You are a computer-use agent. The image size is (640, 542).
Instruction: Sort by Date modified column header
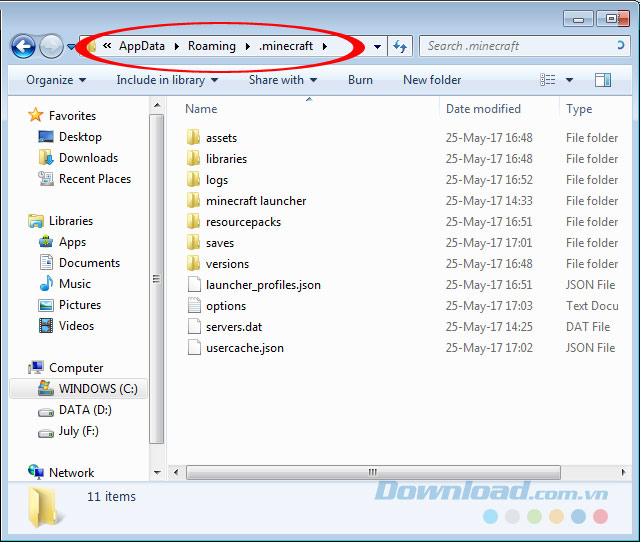[x=483, y=109]
